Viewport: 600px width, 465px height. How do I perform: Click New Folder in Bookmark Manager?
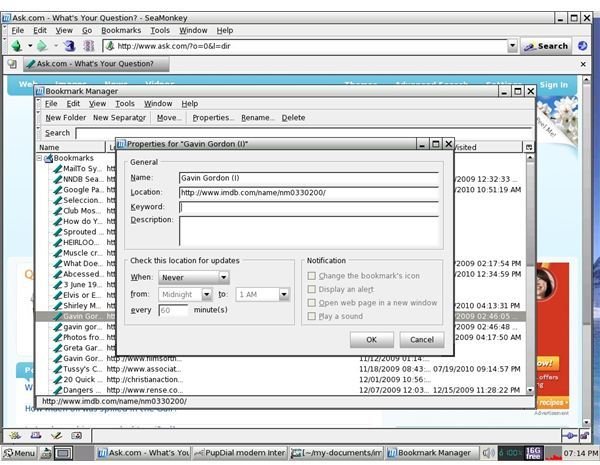click(65, 118)
